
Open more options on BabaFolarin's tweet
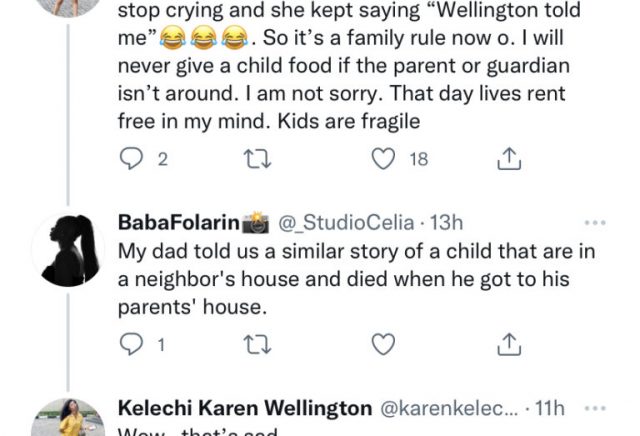595,222
